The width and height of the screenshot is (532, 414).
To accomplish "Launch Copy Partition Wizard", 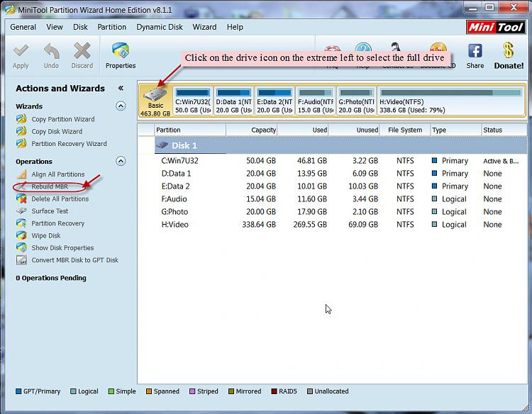I will click(62, 119).
